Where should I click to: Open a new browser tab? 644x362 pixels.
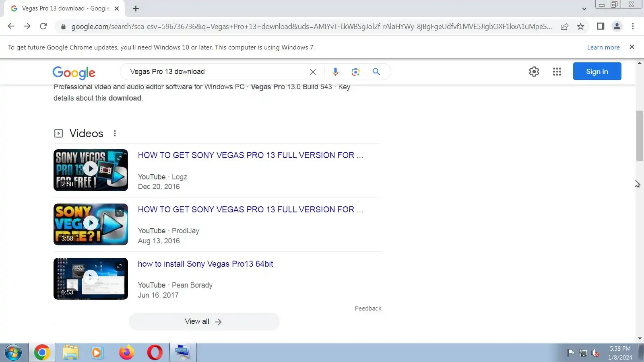tap(136, 8)
